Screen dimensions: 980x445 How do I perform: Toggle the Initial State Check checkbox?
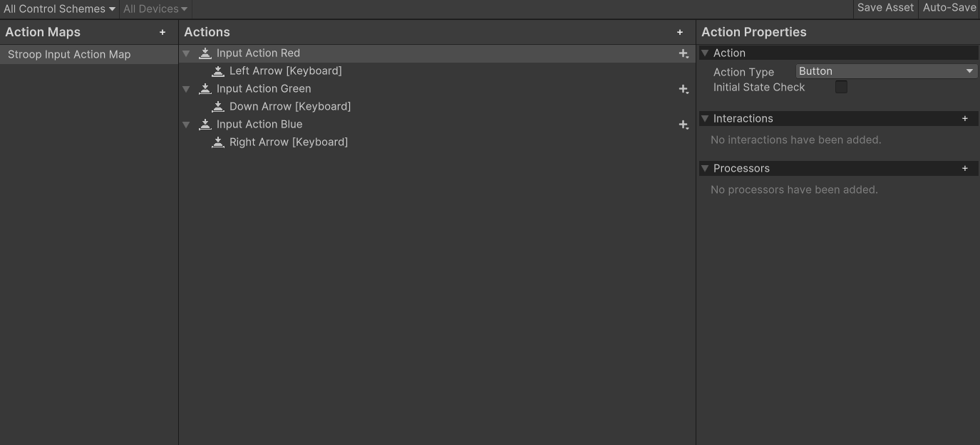tap(841, 87)
